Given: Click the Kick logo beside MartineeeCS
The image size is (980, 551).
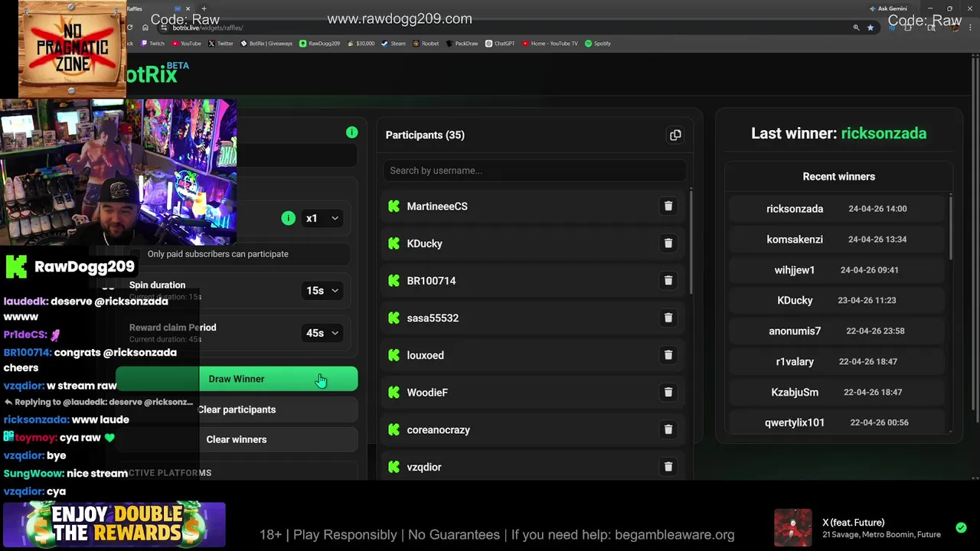Looking at the screenshot, I should coord(394,207).
